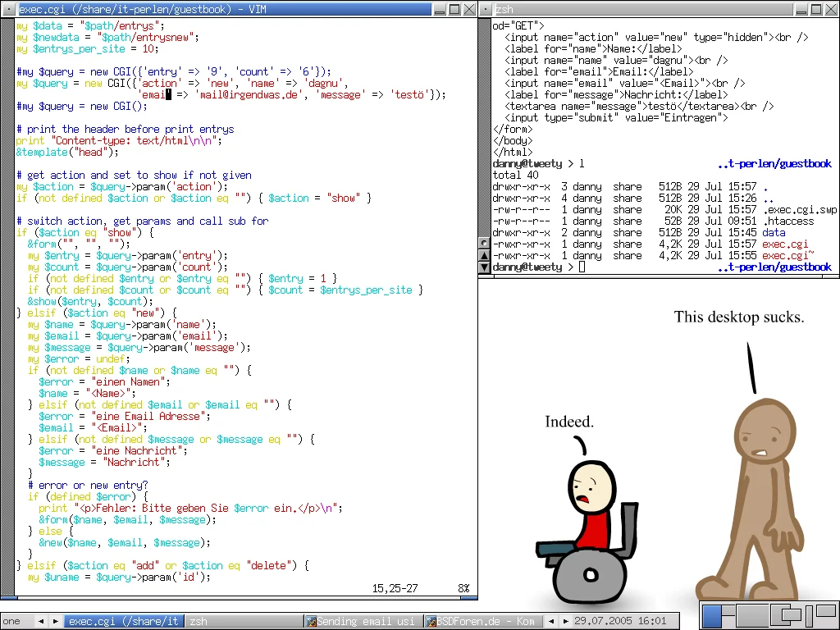Click the 'data' directory in zsh listing

tap(774, 232)
